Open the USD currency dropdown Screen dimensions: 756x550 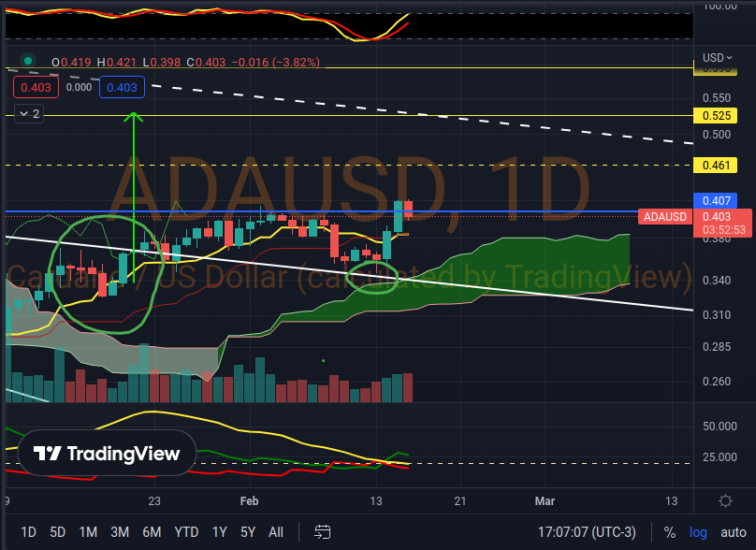click(x=716, y=57)
